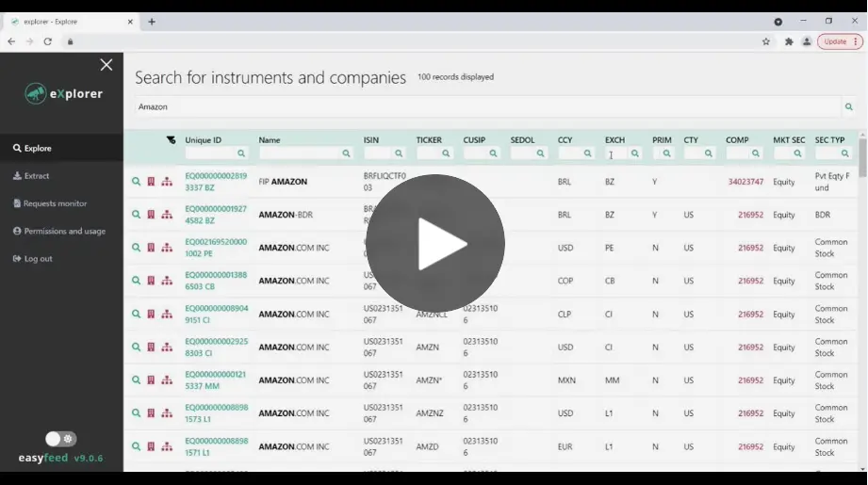Click the TICKER filter search icon
This screenshot has height=485, width=868.
click(x=446, y=154)
